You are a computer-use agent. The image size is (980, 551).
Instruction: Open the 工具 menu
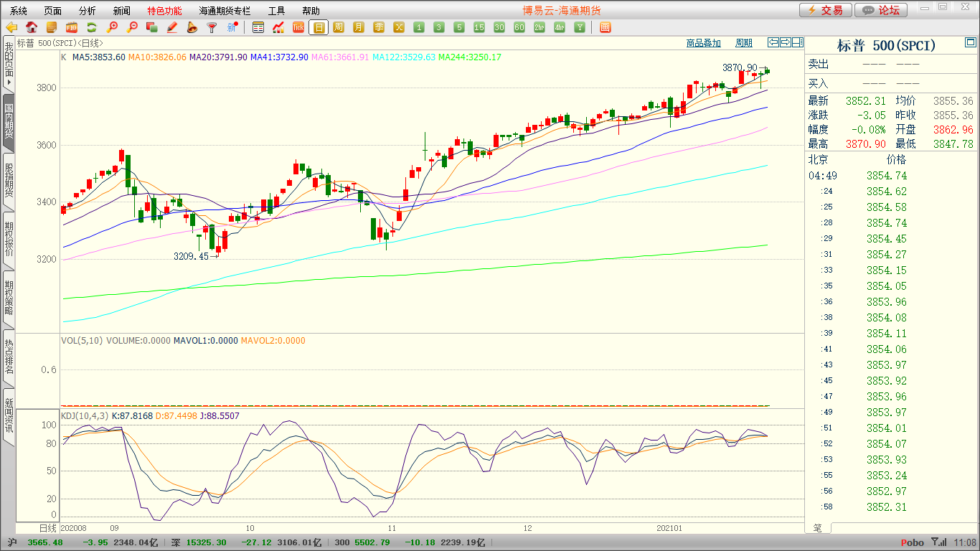[x=277, y=11]
